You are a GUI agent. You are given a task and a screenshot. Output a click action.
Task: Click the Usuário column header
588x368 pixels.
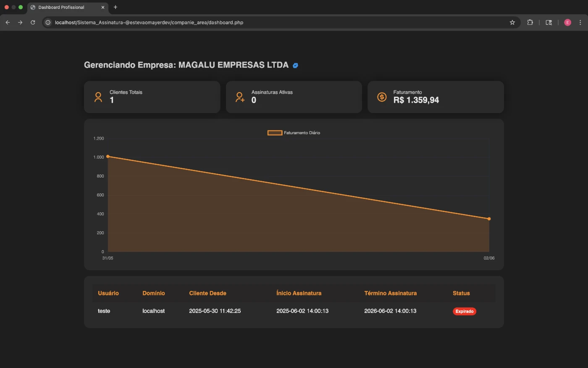108,293
